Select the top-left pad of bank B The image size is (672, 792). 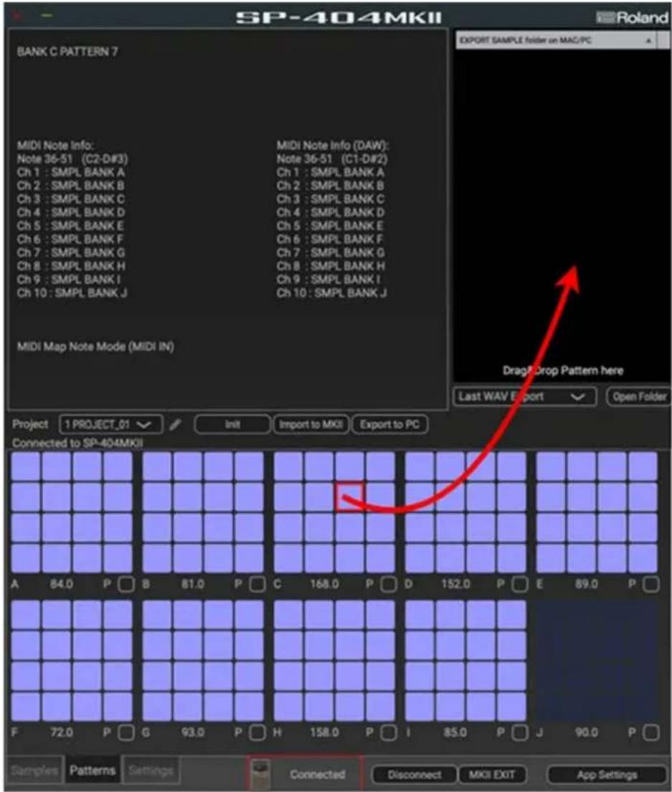pos(156,466)
